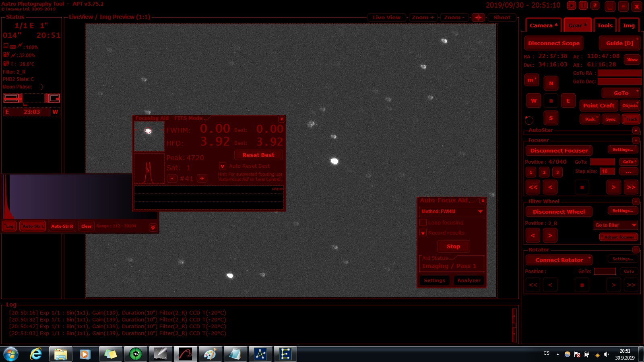The image size is (644, 362).
Task: Uncheck the Record results option
Action: click(x=423, y=232)
